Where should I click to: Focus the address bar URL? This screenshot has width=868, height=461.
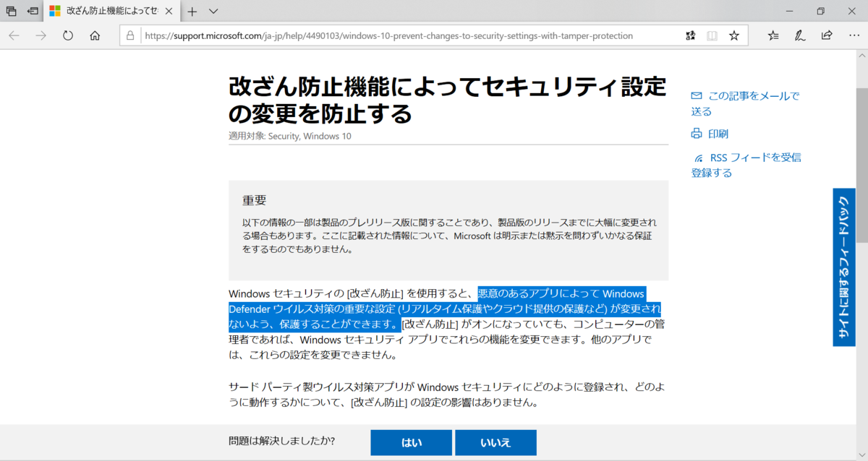point(389,35)
